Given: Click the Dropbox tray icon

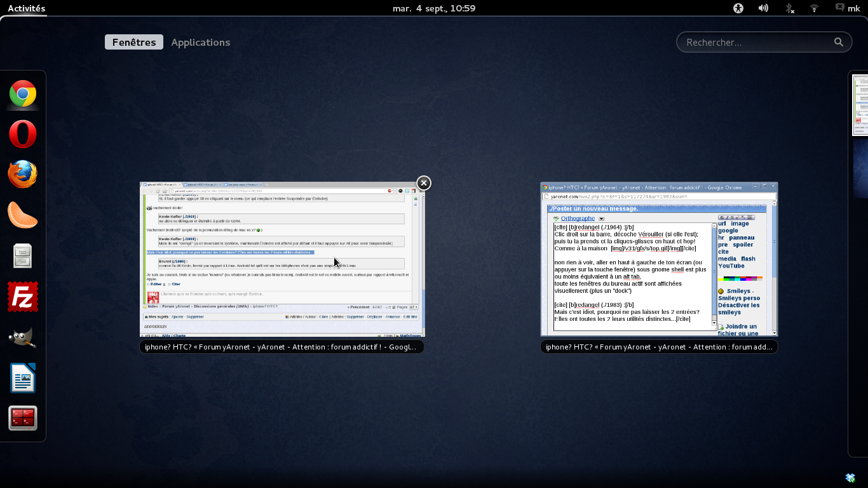Looking at the screenshot, I should pyautogui.click(x=850, y=477).
